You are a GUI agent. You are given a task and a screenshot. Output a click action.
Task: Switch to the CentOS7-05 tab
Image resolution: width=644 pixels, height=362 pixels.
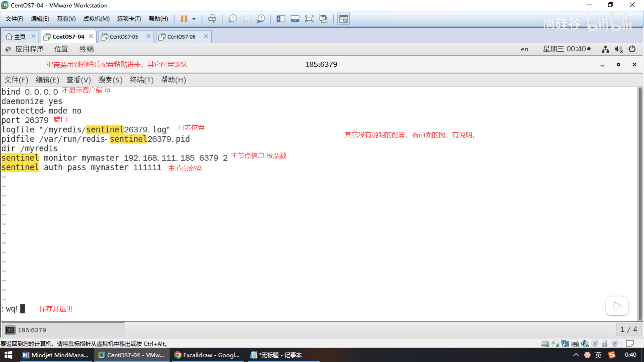click(124, 37)
